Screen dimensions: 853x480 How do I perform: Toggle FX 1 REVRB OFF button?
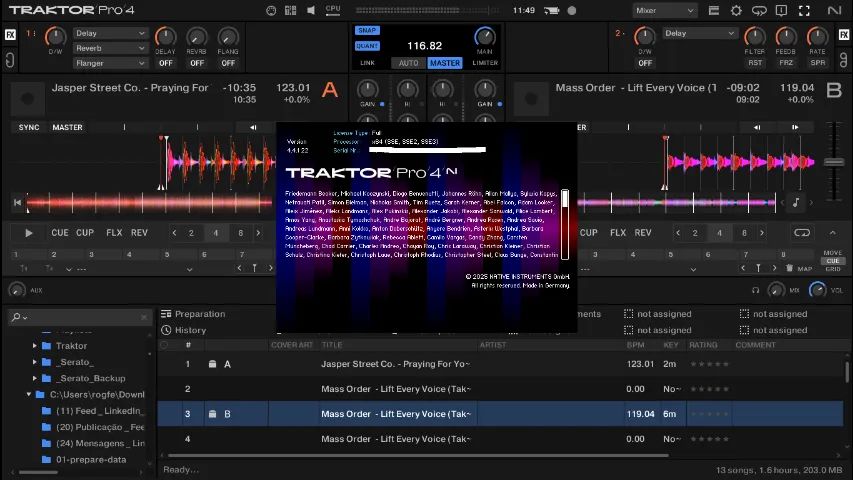(x=197, y=63)
